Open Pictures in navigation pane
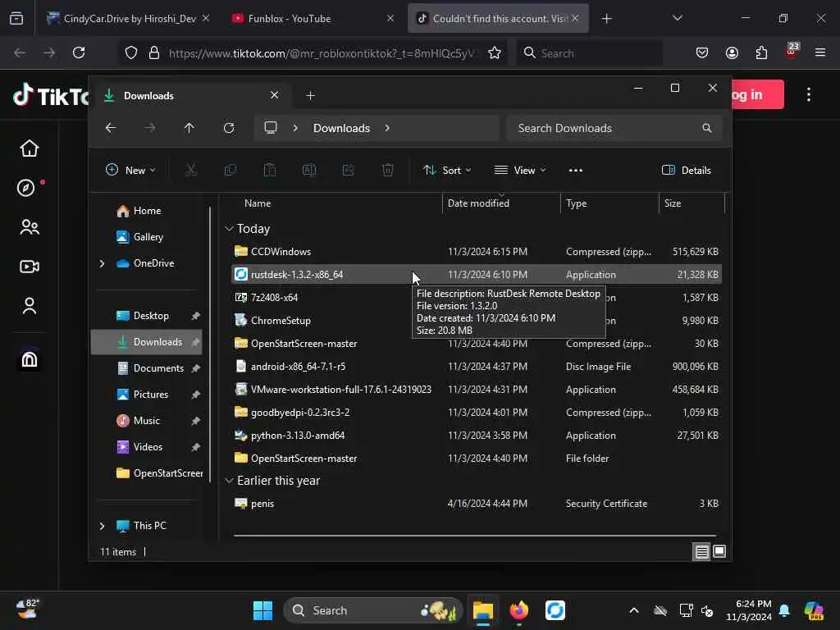 [147, 395]
